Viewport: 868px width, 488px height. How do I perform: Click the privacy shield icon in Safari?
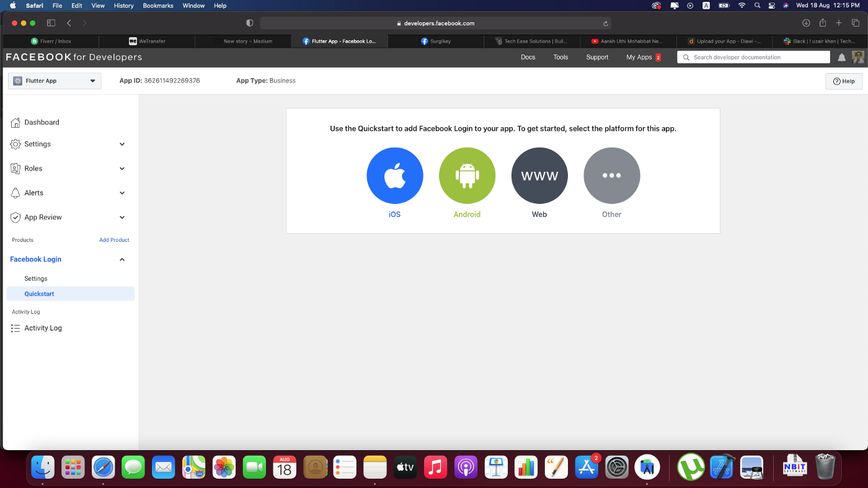point(250,23)
